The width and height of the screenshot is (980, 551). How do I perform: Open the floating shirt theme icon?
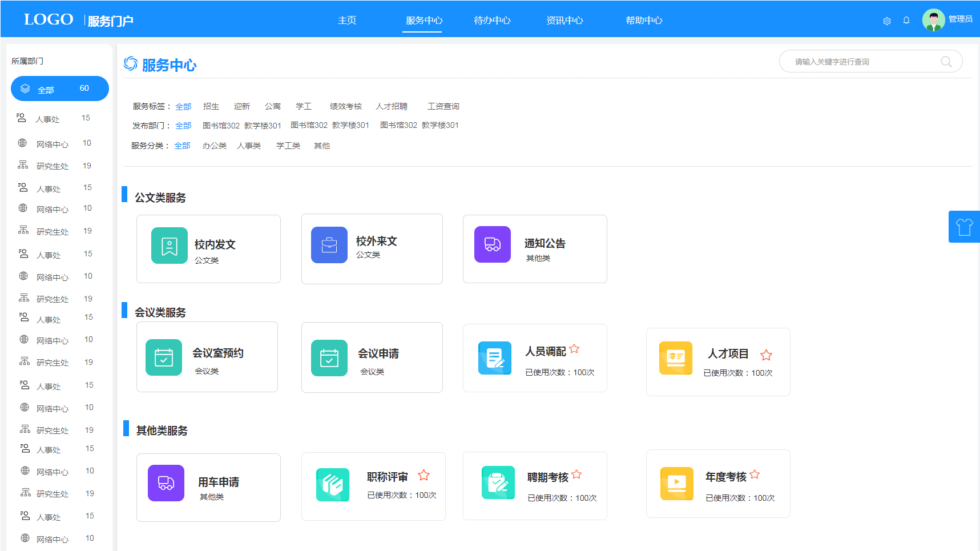pos(964,227)
